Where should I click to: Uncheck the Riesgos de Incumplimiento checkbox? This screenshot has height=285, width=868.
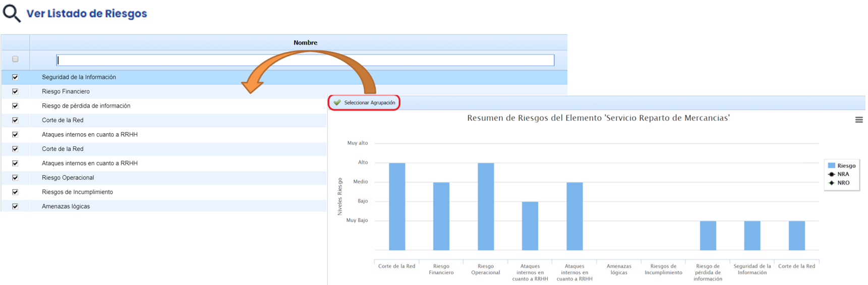(x=15, y=192)
